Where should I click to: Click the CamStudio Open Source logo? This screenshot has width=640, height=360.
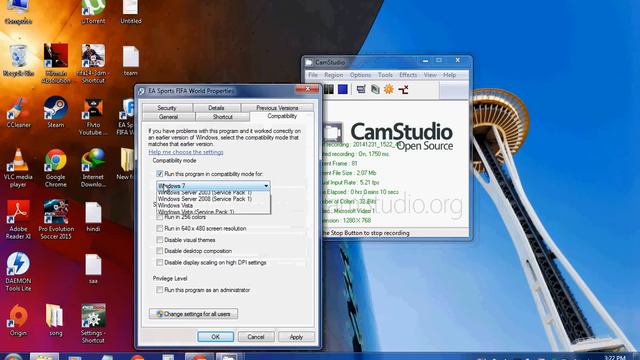click(401, 137)
